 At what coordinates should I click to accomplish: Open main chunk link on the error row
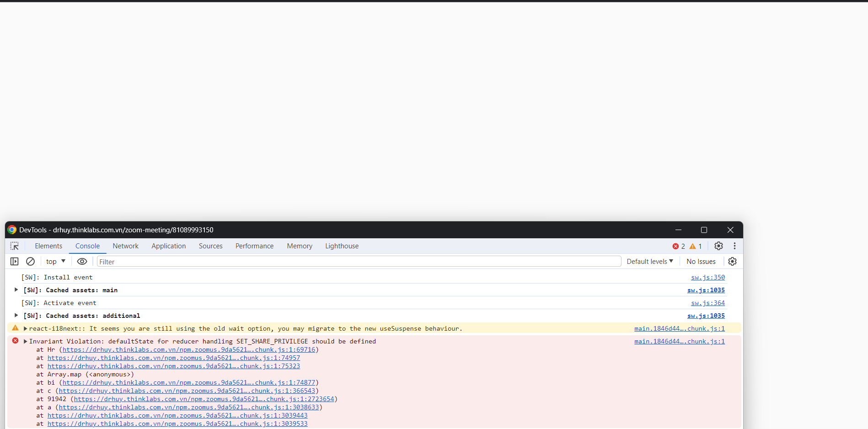coord(680,341)
